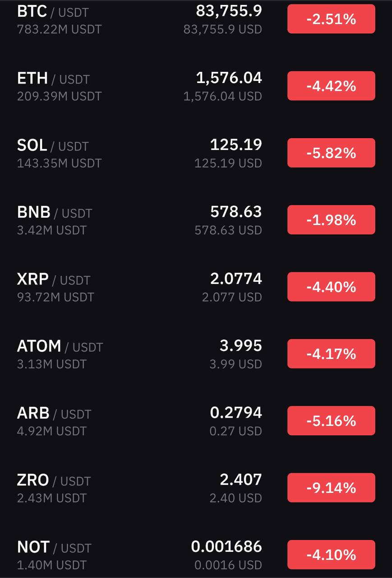Click the -4.10% badge for NOT
Image resolution: width=392 pixels, height=578 pixels.
tap(331, 555)
